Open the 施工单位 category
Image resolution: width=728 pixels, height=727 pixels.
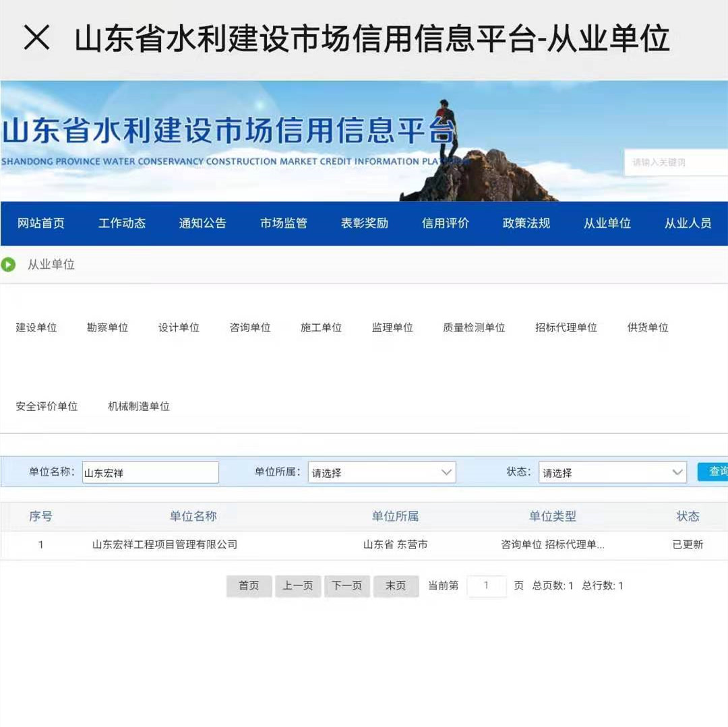coord(321,327)
